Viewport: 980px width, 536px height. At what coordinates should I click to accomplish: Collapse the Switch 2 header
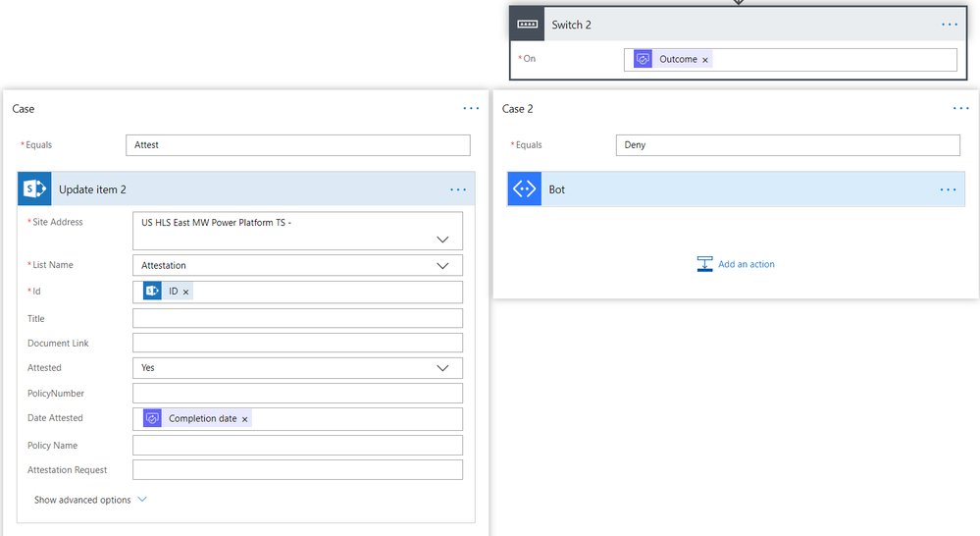click(x=738, y=25)
